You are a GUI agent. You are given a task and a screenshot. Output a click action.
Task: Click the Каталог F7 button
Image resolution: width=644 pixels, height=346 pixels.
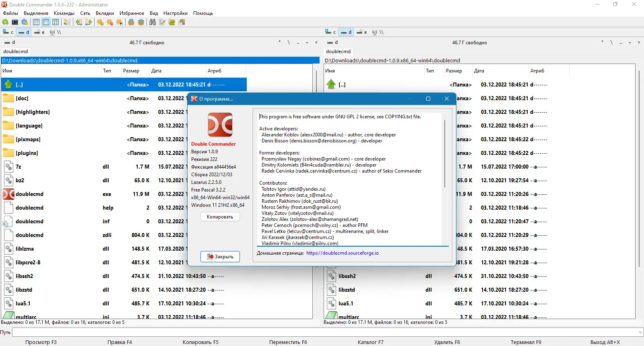pos(371,342)
